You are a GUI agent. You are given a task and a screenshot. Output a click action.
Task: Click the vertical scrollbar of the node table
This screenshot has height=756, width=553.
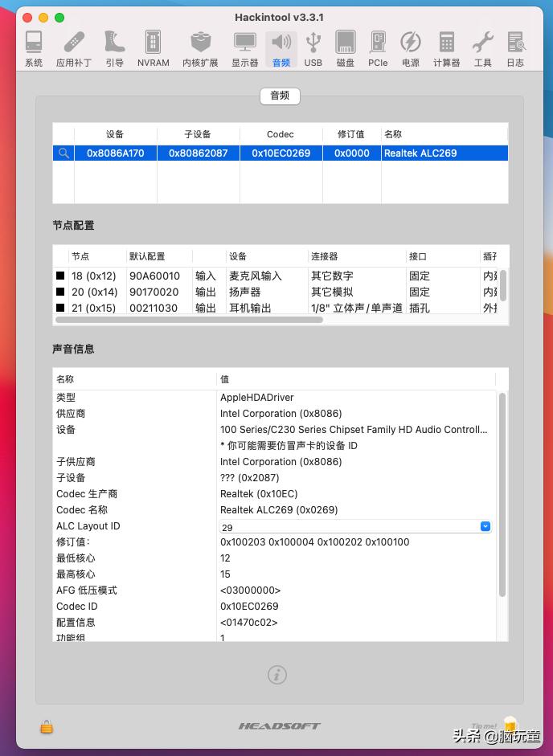coord(503,285)
